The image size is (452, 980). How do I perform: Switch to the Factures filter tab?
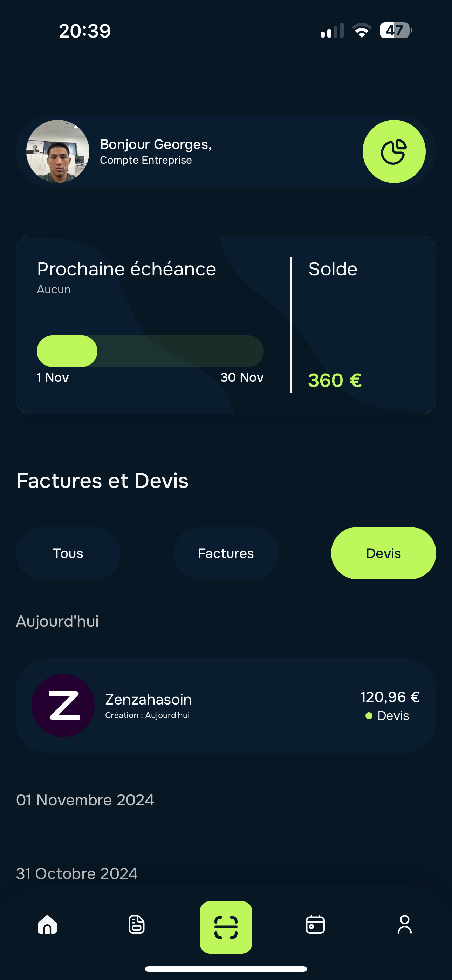pos(226,553)
